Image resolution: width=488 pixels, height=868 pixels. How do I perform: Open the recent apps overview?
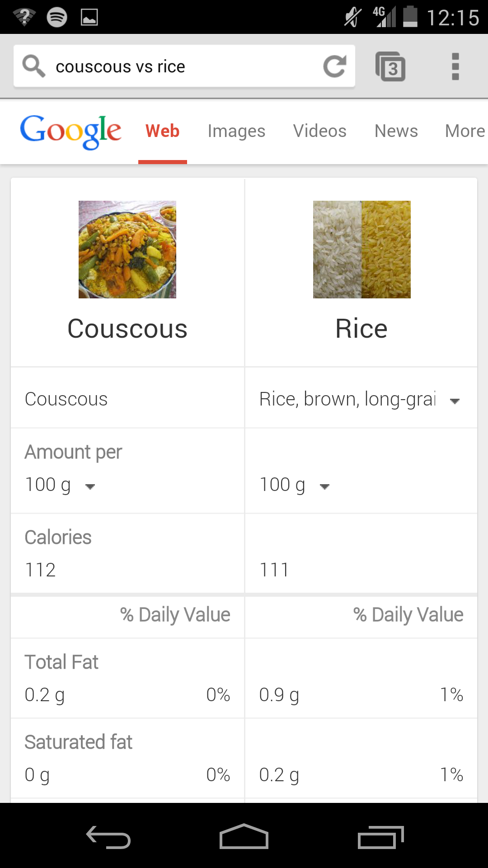380,837
